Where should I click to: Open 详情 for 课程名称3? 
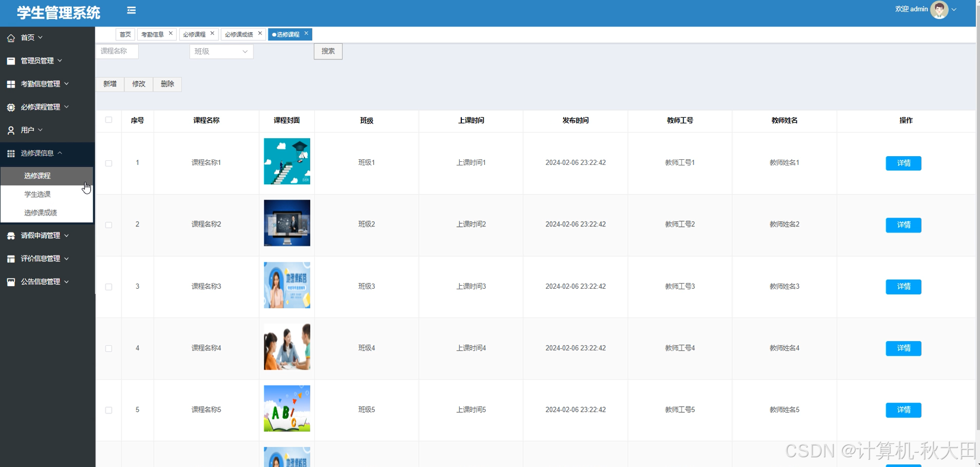[904, 287]
